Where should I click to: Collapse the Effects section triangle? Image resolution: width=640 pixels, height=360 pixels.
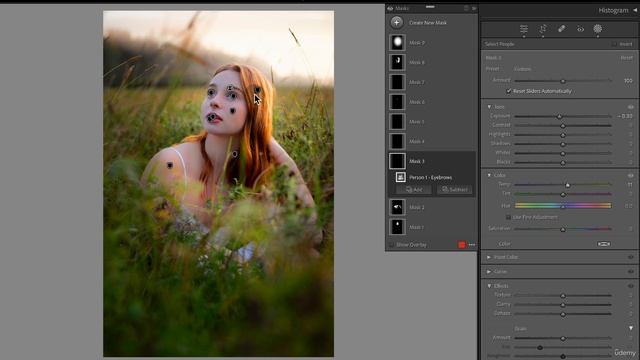[489, 286]
